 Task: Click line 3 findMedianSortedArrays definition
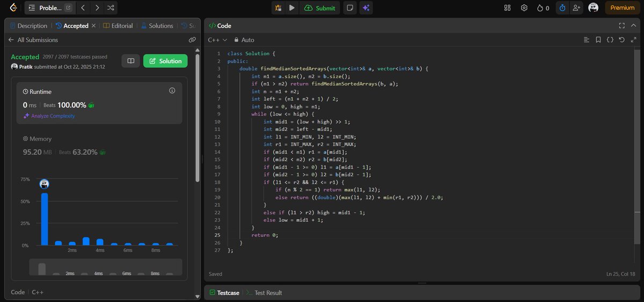(333, 69)
